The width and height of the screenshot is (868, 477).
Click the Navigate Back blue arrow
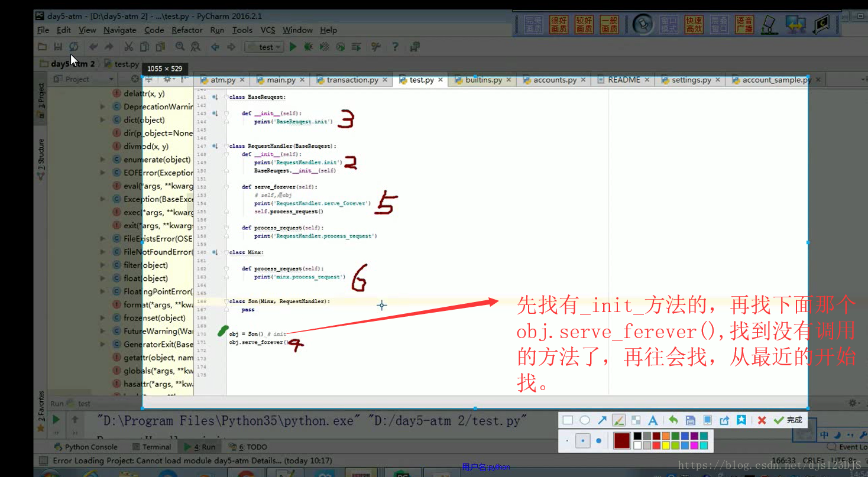click(215, 47)
